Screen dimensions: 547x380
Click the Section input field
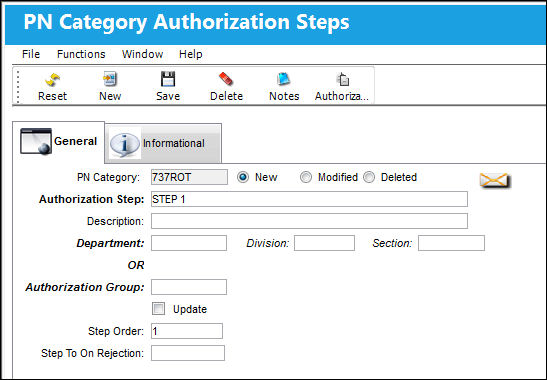click(451, 243)
